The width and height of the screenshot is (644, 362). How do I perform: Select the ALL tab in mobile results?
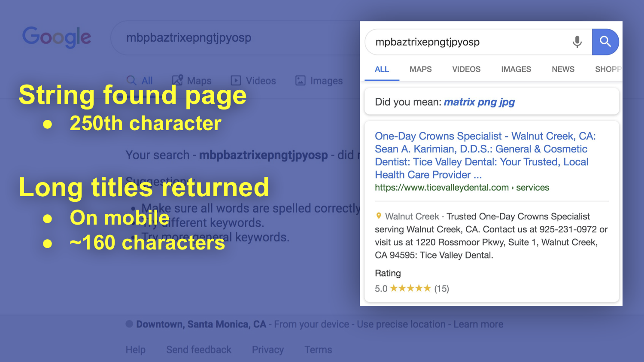[382, 69]
